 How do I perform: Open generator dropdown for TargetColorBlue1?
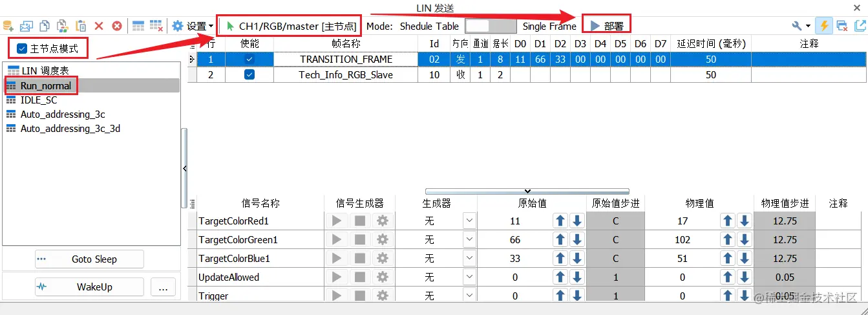tap(469, 258)
